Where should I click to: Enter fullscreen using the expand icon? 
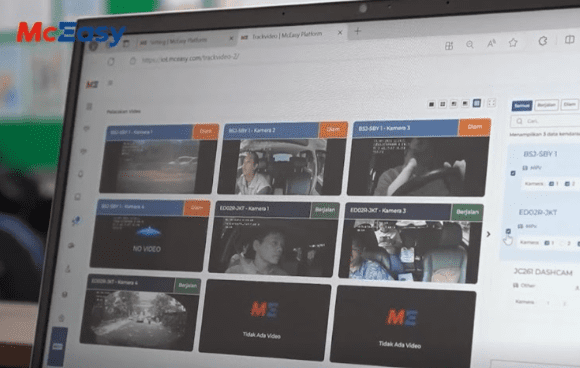(491, 102)
